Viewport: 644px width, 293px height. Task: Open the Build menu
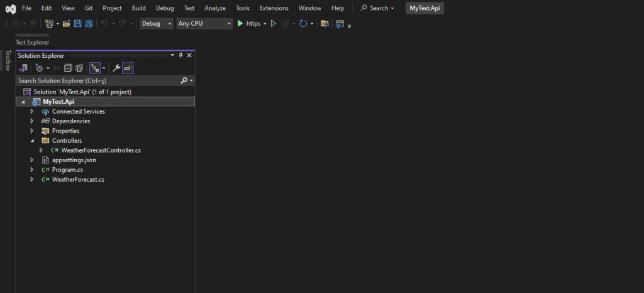coord(138,8)
